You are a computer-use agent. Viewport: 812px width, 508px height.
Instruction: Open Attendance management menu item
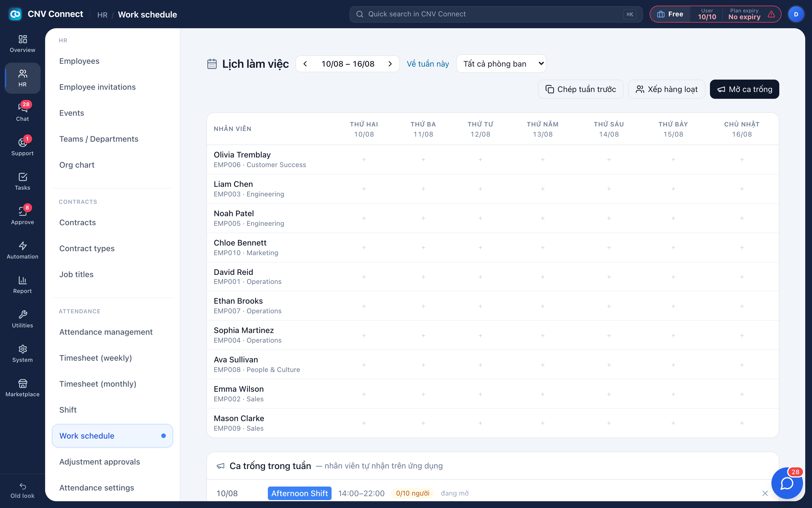pos(112,332)
